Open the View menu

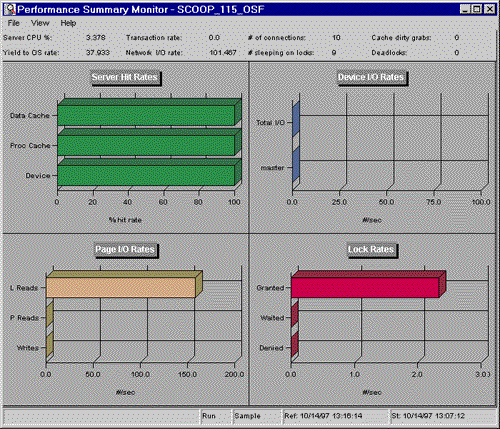click(40, 23)
